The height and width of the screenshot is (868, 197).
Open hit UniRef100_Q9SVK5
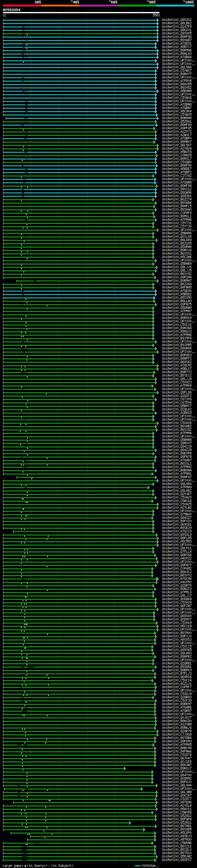(177, 33)
